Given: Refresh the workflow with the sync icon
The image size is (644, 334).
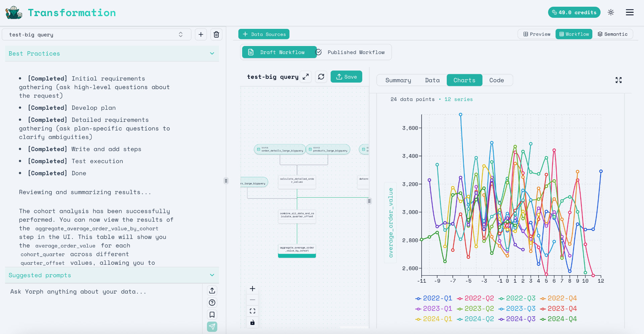Looking at the screenshot, I should [321, 77].
